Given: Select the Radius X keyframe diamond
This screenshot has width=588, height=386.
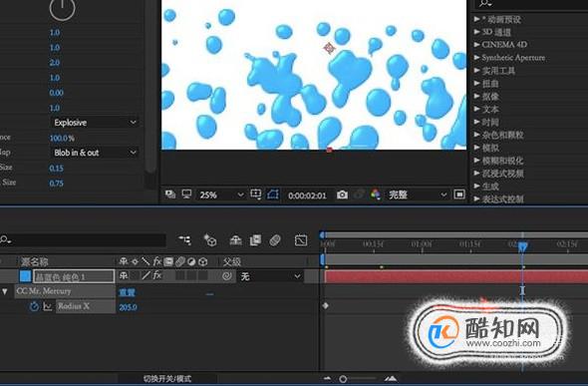Looking at the screenshot, I should point(326,306).
